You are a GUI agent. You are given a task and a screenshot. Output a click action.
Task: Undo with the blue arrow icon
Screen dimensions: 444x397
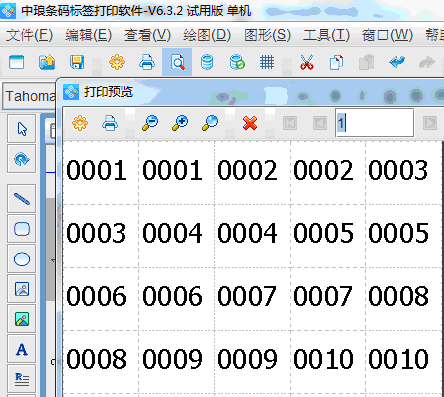(x=397, y=62)
